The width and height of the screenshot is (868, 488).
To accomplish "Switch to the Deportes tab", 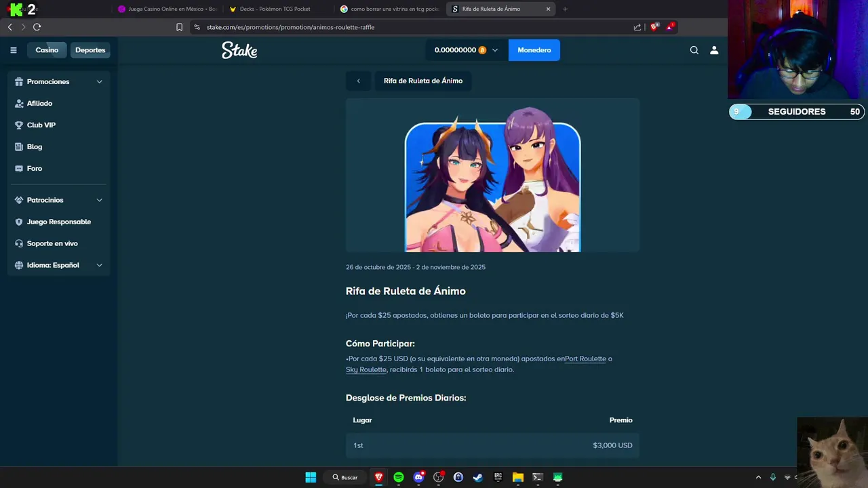I will point(90,50).
